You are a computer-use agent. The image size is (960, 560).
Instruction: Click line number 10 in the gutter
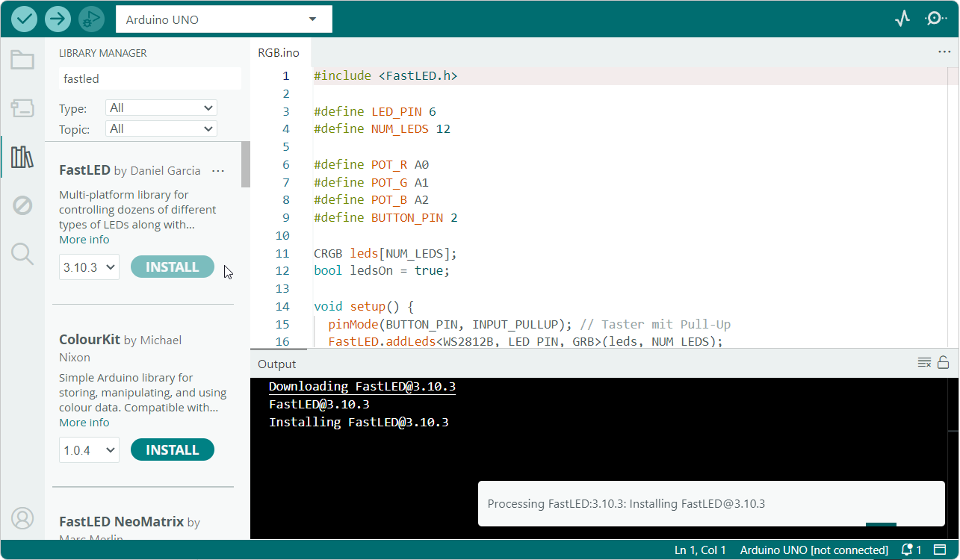click(282, 236)
